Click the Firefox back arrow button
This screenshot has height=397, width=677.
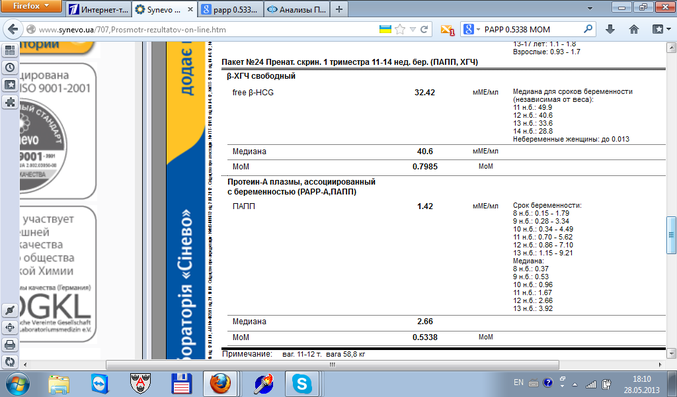13,29
